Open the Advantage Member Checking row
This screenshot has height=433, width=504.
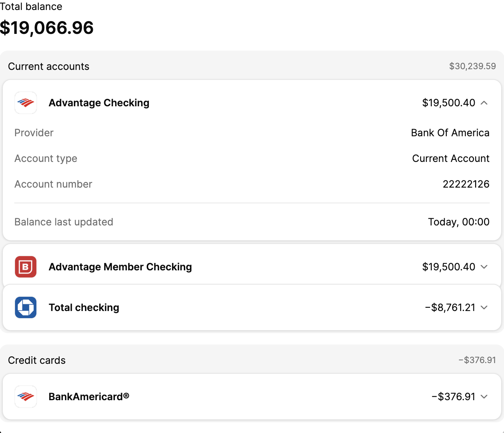(120, 267)
